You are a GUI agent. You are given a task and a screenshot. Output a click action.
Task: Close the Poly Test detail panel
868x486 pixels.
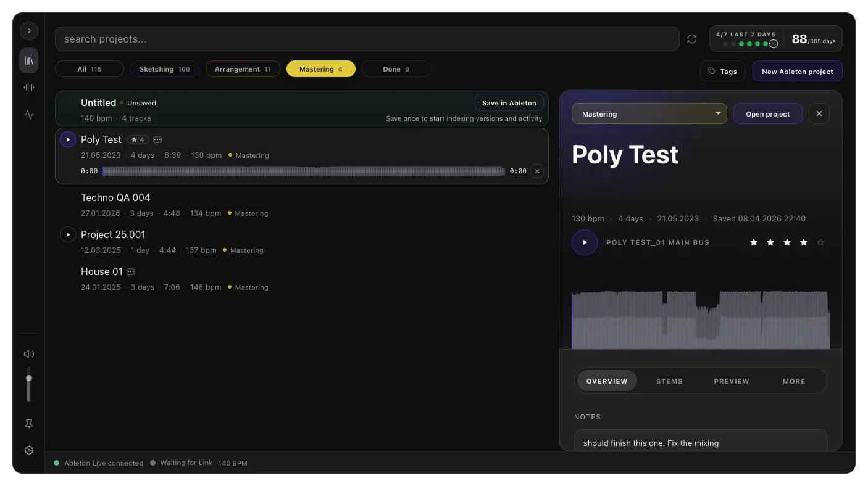point(819,114)
